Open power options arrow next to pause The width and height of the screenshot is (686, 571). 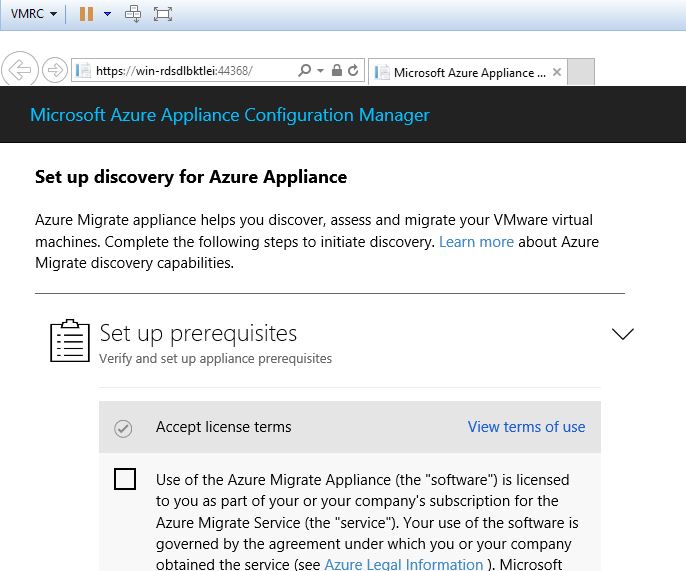(x=107, y=14)
